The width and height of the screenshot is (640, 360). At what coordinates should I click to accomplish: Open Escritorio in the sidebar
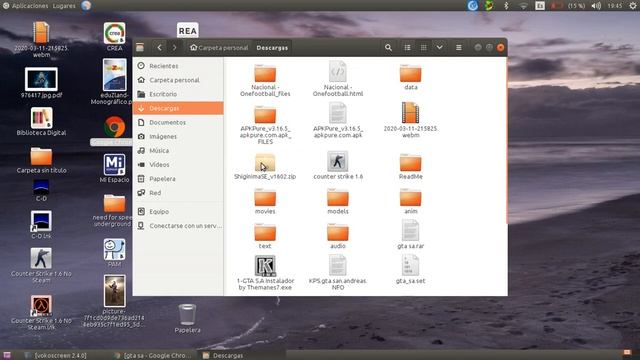click(178, 94)
